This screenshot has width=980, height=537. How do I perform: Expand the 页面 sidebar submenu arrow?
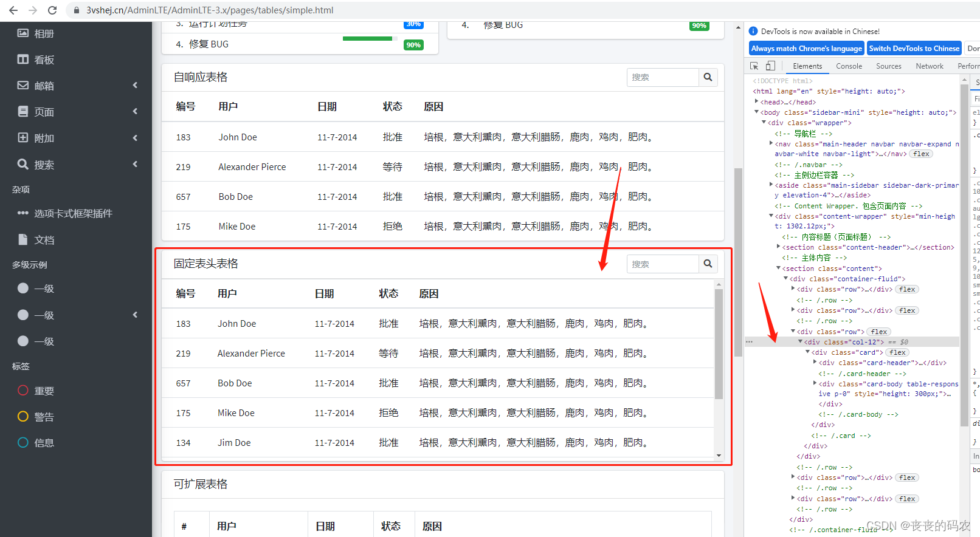(x=135, y=112)
